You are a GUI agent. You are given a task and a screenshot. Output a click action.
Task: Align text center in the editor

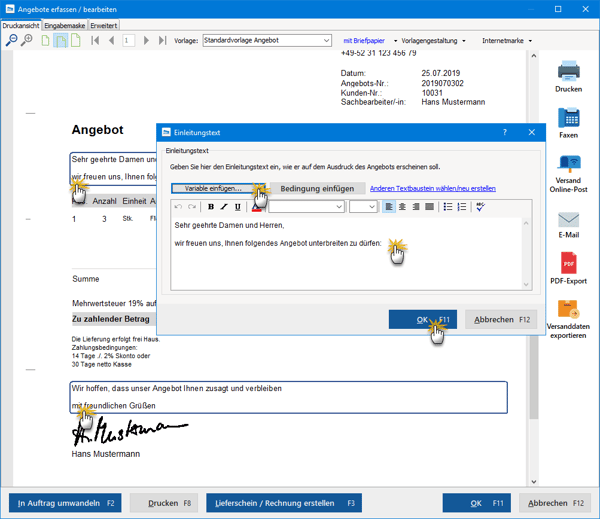tap(402, 207)
